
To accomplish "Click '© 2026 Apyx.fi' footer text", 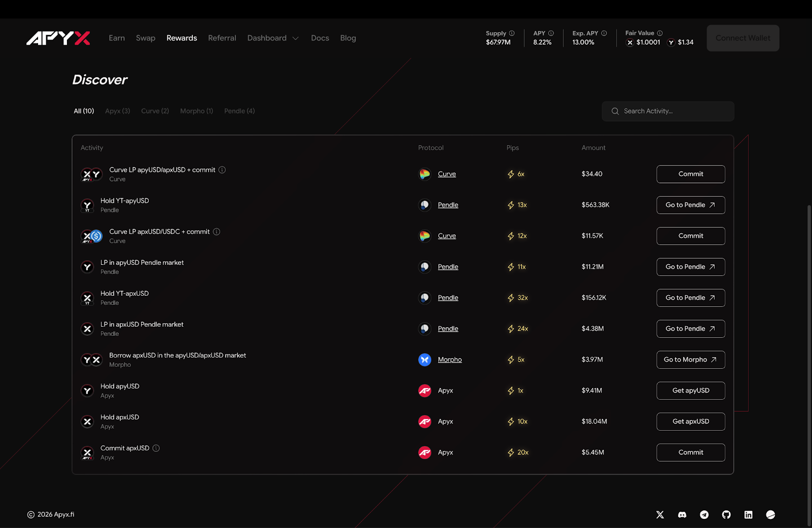I will click(x=51, y=514).
